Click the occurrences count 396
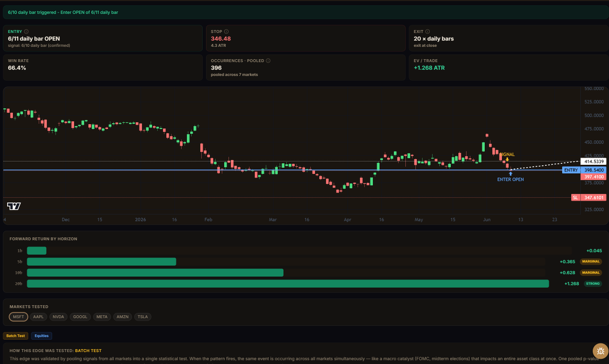The width and height of the screenshot is (609, 364). coord(216,67)
